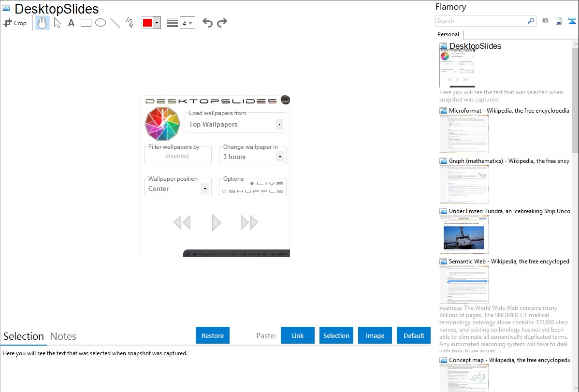Open the Personal tab
This screenshot has height=392, width=579.
tap(449, 34)
